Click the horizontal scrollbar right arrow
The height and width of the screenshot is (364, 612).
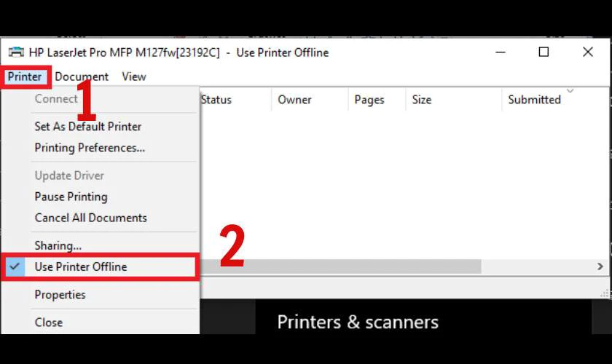(600, 266)
